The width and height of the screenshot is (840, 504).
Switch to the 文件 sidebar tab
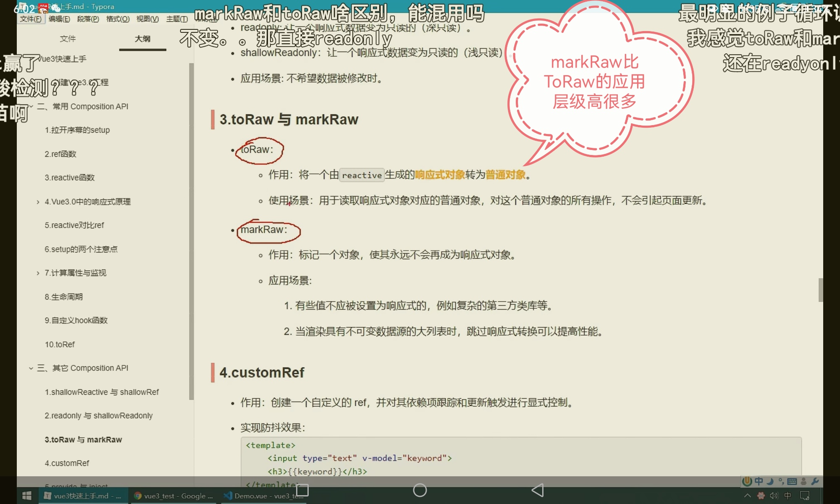tap(68, 39)
